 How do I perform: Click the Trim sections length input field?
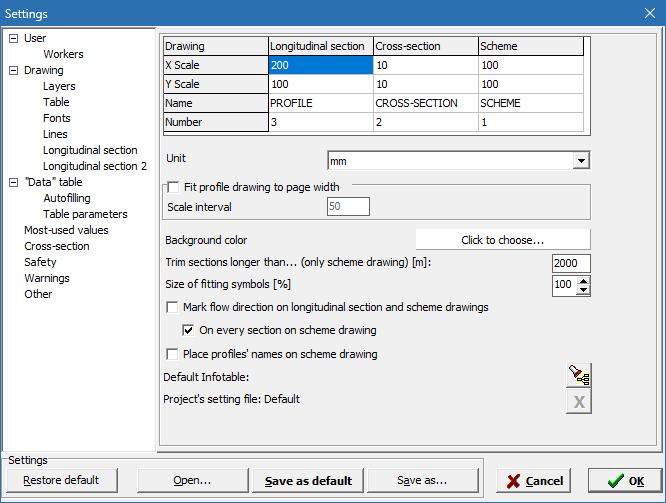tap(571, 263)
